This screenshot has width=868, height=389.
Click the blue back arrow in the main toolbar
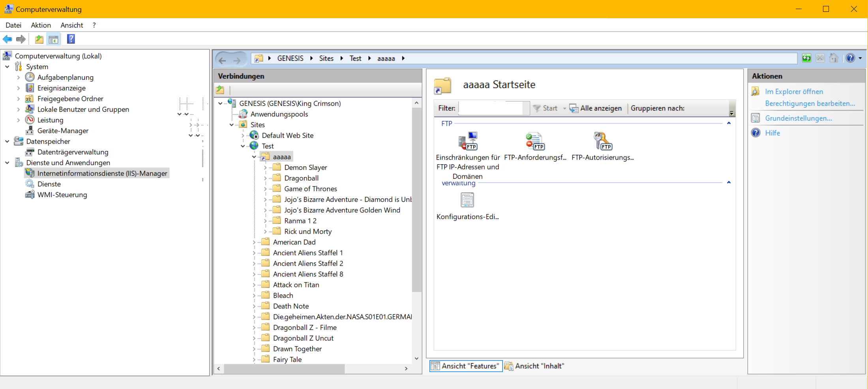pos(7,39)
